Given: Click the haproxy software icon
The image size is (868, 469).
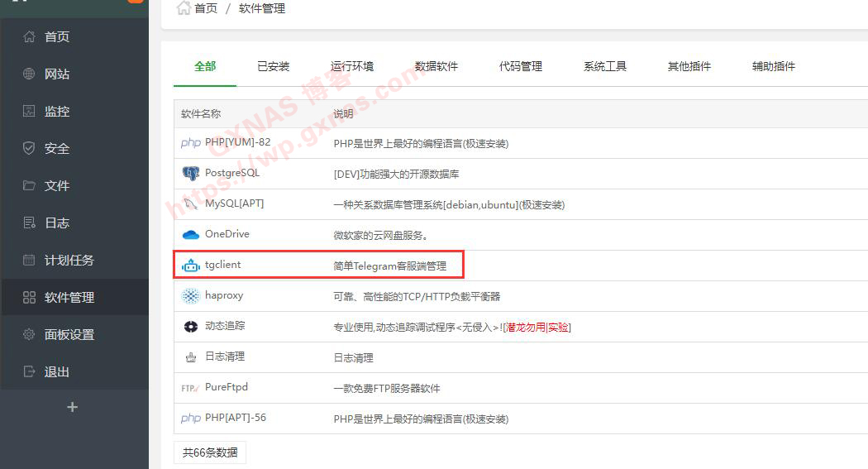Looking at the screenshot, I should tap(191, 296).
